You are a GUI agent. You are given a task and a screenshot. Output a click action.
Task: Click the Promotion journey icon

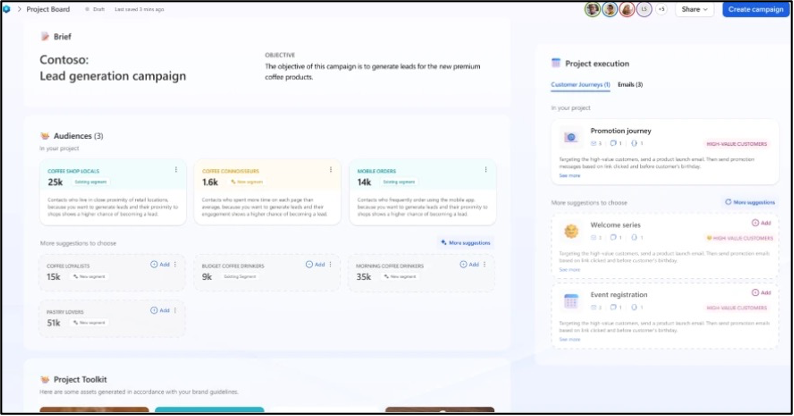pyautogui.click(x=571, y=137)
